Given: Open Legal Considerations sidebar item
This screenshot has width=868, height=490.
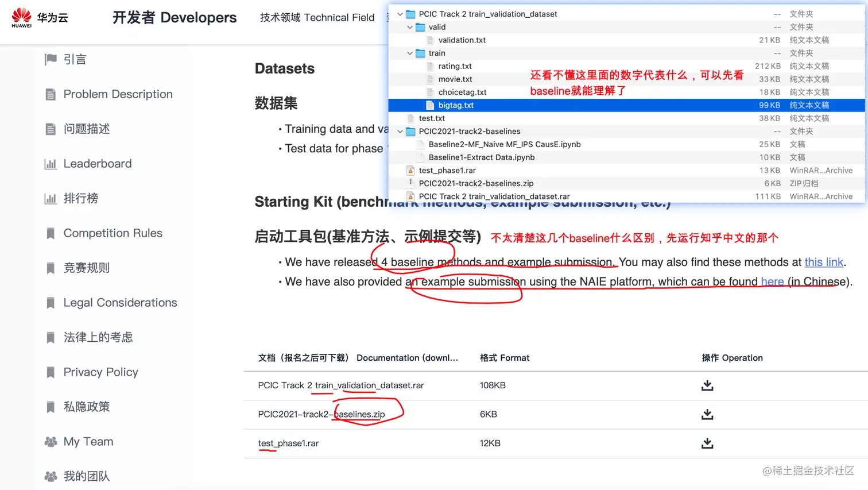Looking at the screenshot, I should [x=121, y=303].
